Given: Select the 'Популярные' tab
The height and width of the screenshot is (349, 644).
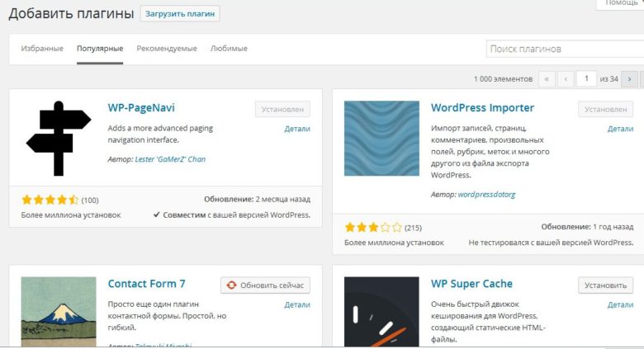Looking at the screenshot, I should click(100, 49).
